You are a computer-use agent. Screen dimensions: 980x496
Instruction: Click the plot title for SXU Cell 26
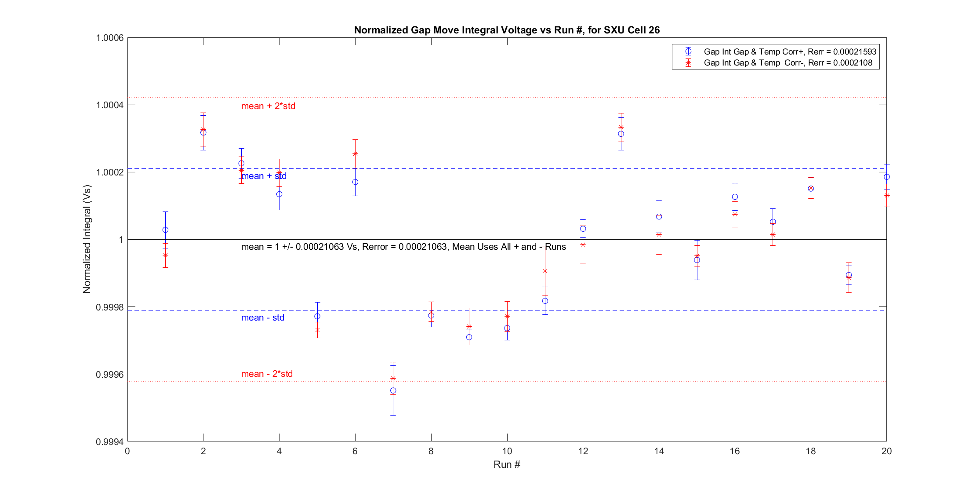[x=507, y=30]
